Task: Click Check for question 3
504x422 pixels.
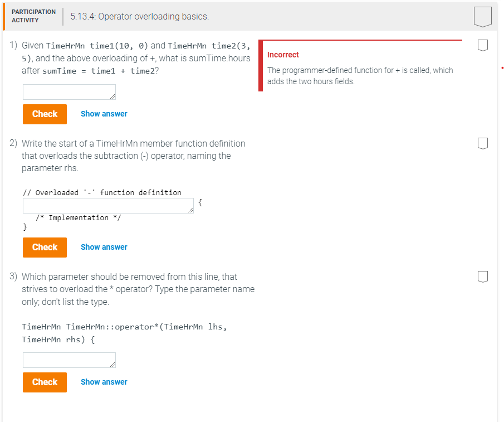Action: point(45,382)
